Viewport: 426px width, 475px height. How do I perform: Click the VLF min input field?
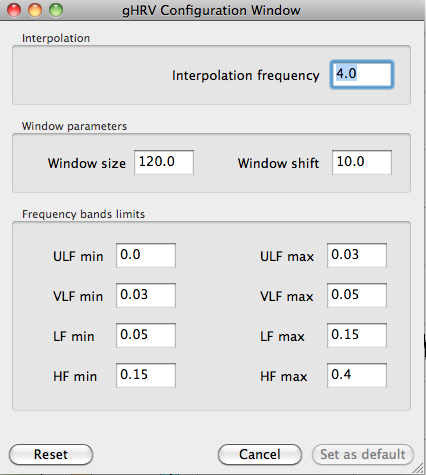coord(146,295)
